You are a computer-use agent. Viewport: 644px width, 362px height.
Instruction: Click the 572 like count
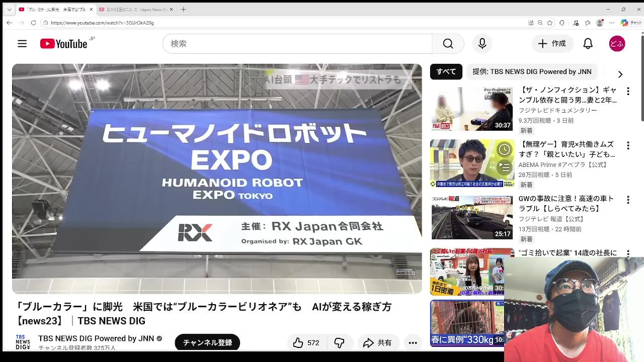coord(313,343)
